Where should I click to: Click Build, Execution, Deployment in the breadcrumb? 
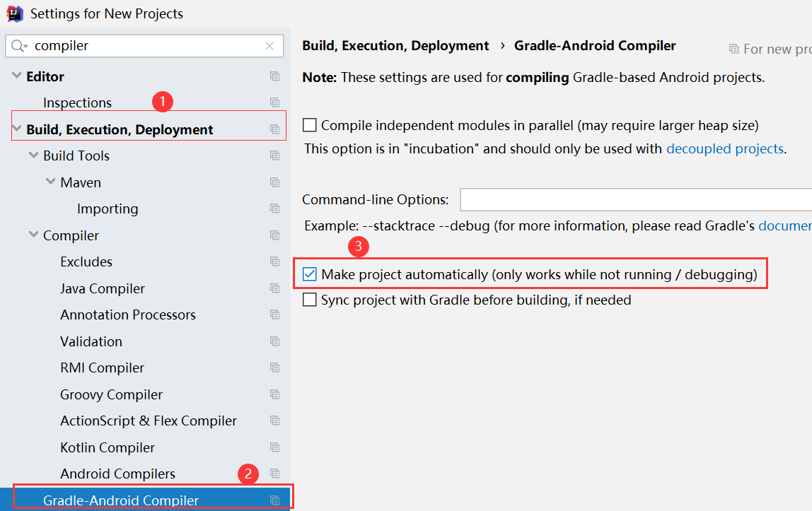pyautogui.click(x=395, y=46)
